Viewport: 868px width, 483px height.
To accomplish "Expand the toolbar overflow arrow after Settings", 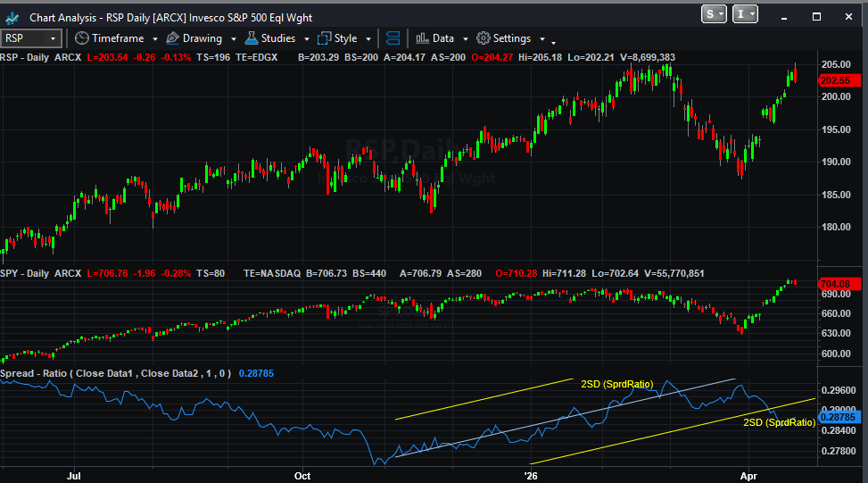I will pos(553,42).
